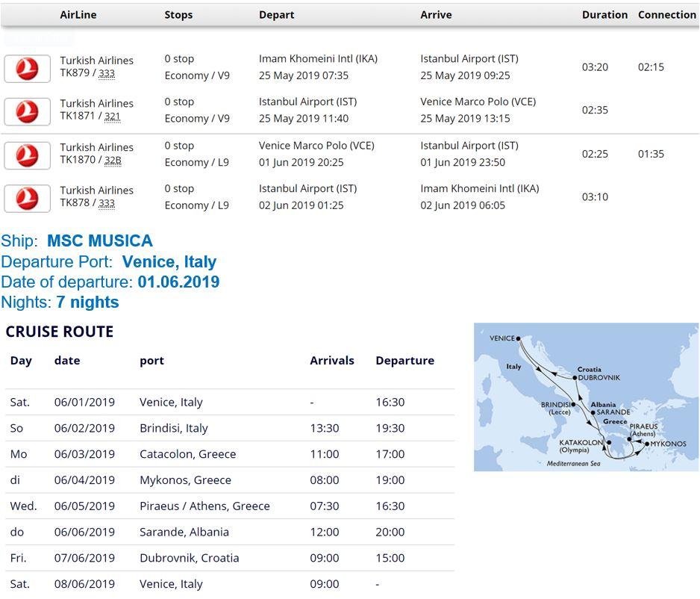Click the CRUISE ROUTE heading

tap(60, 332)
